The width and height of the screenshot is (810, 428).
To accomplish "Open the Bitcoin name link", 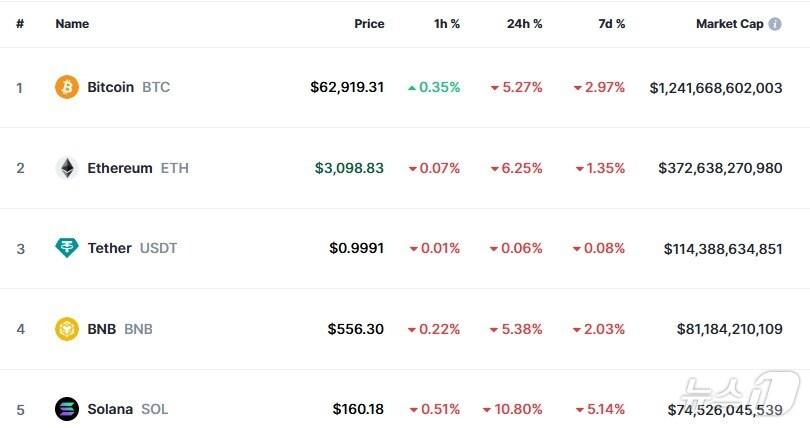I will [110, 87].
